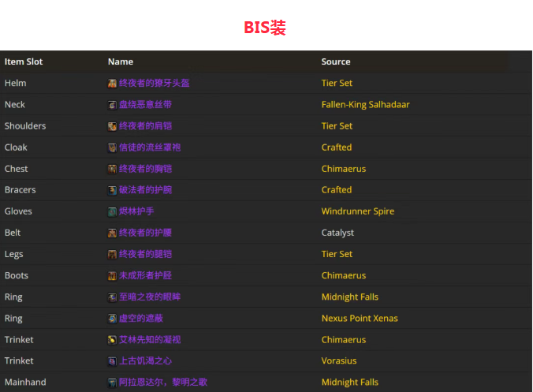533x392 pixels.
Task: Click the Bracers item icon beside 破法者的护腕
Action: click(112, 190)
